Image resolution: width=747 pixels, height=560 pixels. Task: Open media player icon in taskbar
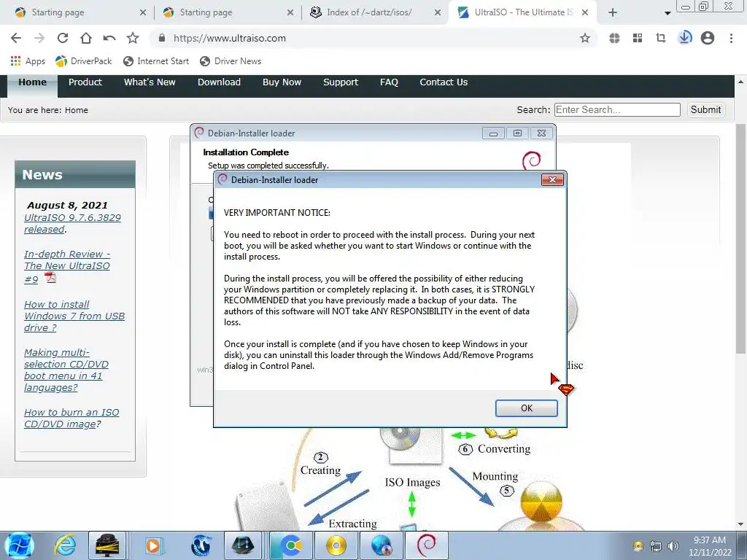coord(153,545)
